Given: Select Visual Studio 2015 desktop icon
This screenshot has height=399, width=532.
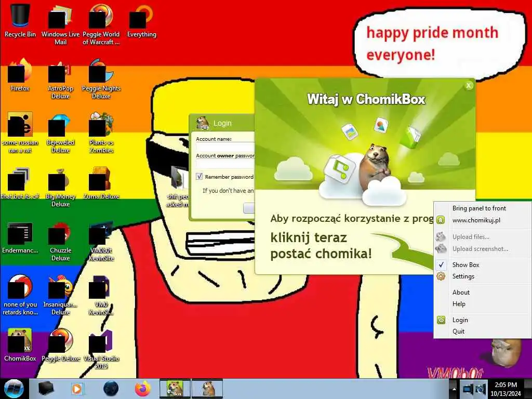Looking at the screenshot, I should coord(101,349).
